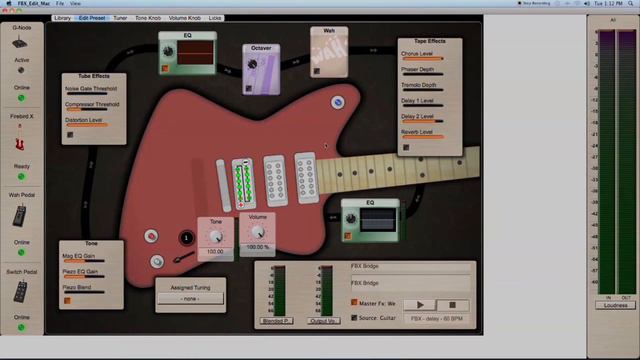Screen dimensions: 640x360
Task: Open the Assigned Tuning dropdown
Action: point(190,298)
